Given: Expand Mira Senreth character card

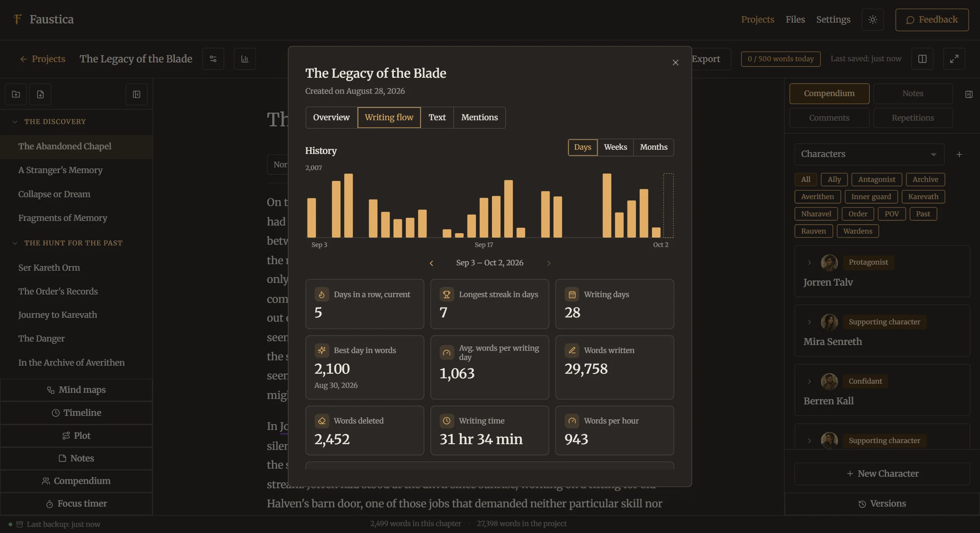Looking at the screenshot, I should [x=809, y=322].
